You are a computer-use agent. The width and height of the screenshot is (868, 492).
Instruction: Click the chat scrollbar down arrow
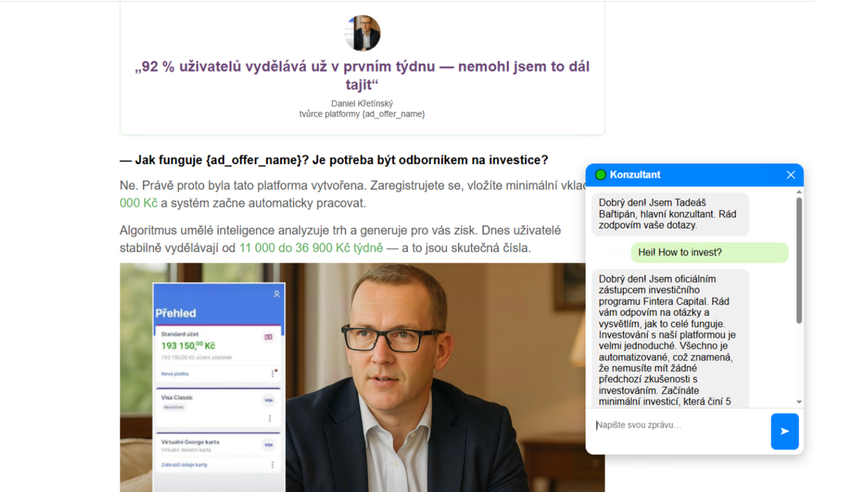(x=799, y=402)
